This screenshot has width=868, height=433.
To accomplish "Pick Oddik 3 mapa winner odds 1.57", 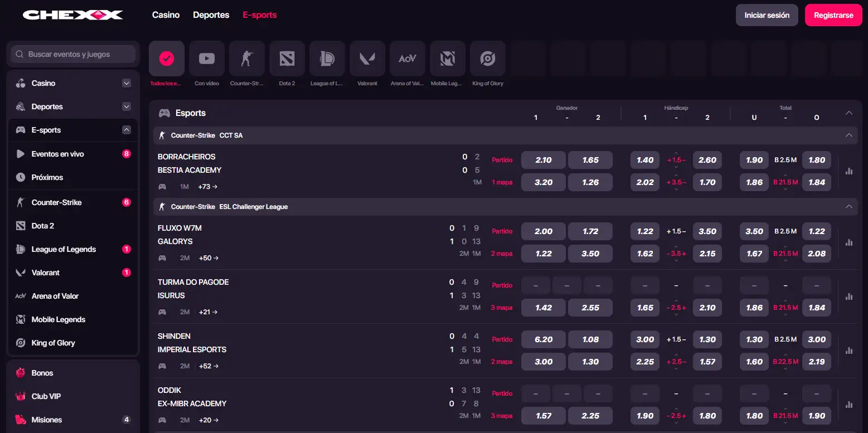I will pyautogui.click(x=544, y=416).
